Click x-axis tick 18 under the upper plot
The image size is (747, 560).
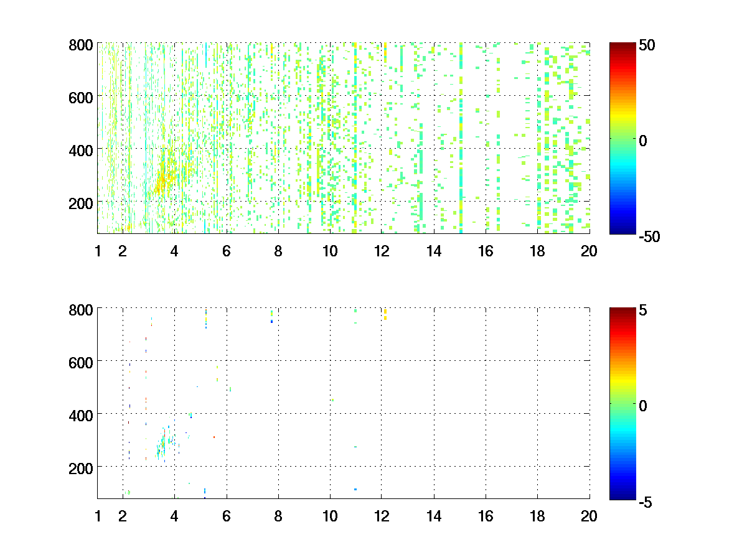[x=537, y=251]
